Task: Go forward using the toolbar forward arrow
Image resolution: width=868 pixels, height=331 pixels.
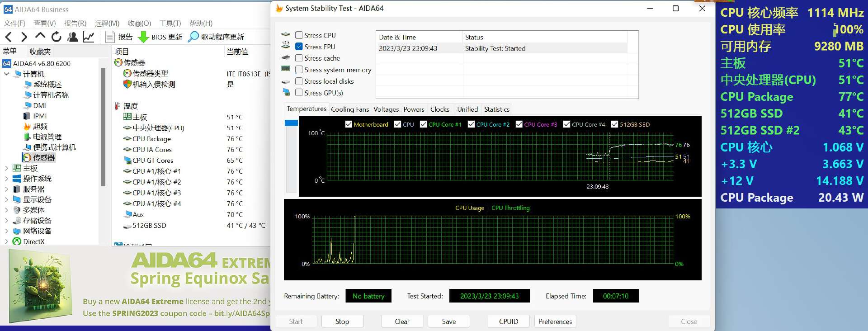Action: point(24,37)
